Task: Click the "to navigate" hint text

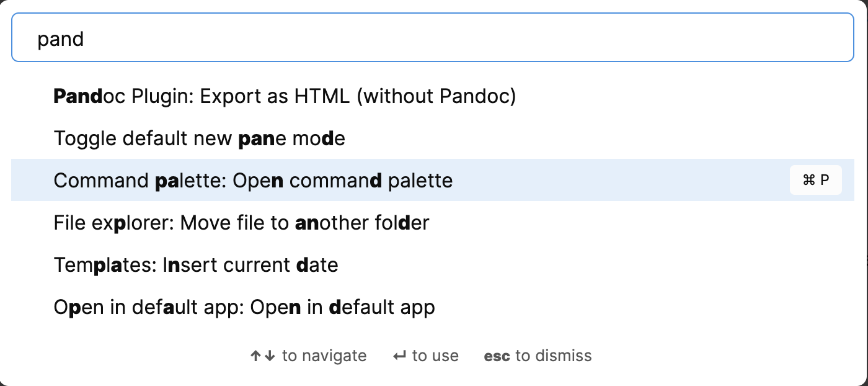Action: click(x=324, y=356)
